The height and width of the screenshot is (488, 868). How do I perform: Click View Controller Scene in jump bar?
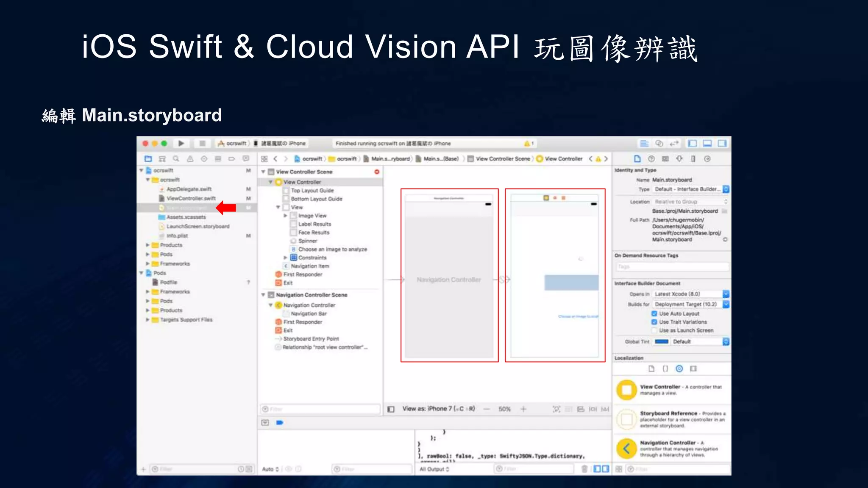(499, 159)
